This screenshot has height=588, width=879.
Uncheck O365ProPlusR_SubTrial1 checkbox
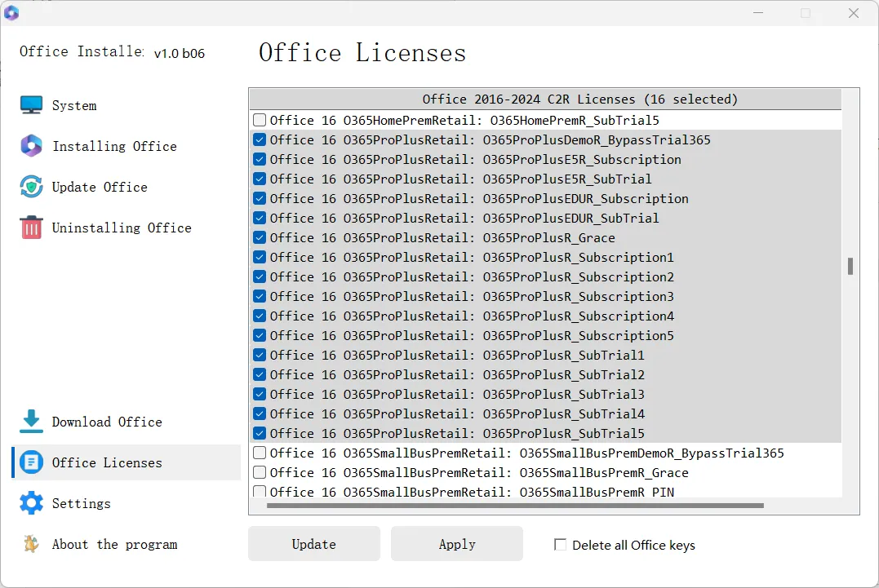(260, 355)
